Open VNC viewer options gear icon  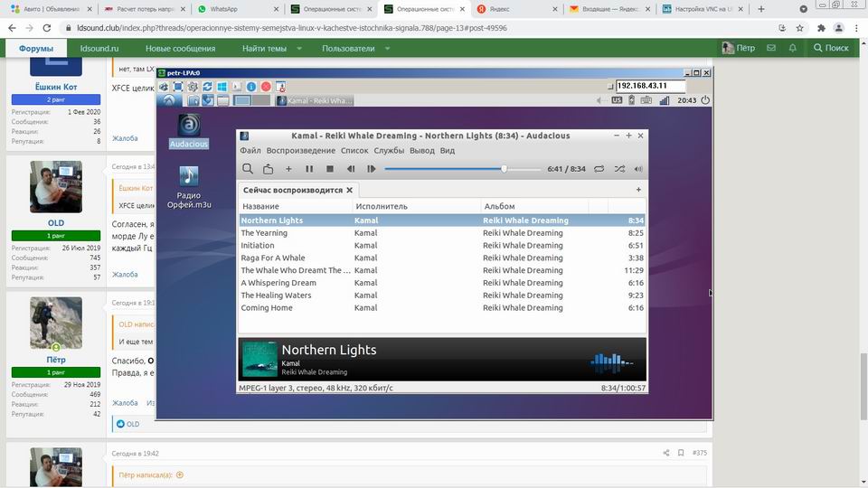[193, 87]
